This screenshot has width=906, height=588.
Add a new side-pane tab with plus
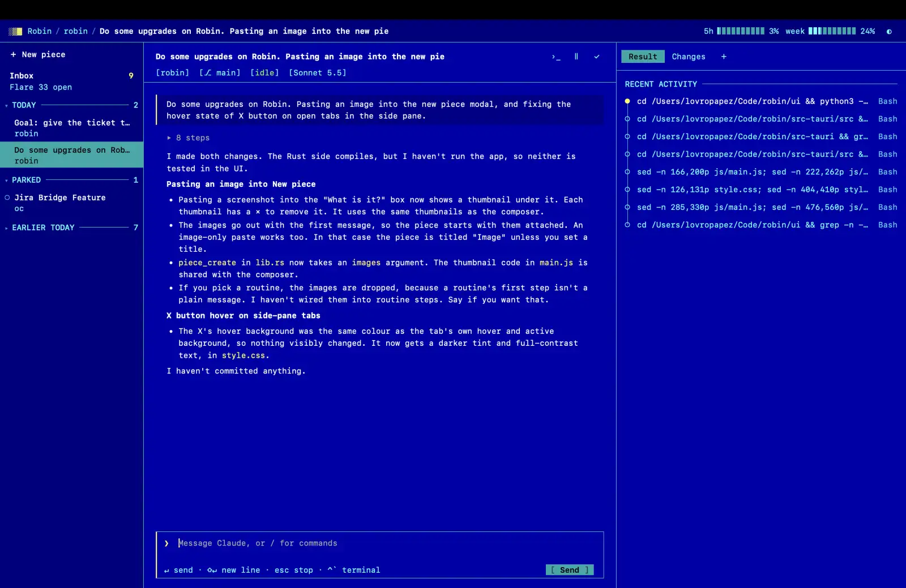pyautogui.click(x=724, y=57)
